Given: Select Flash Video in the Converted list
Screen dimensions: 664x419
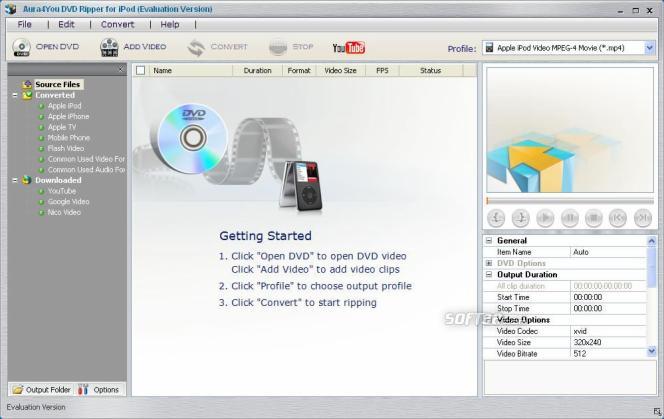Looking at the screenshot, I should (x=66, y=148).
